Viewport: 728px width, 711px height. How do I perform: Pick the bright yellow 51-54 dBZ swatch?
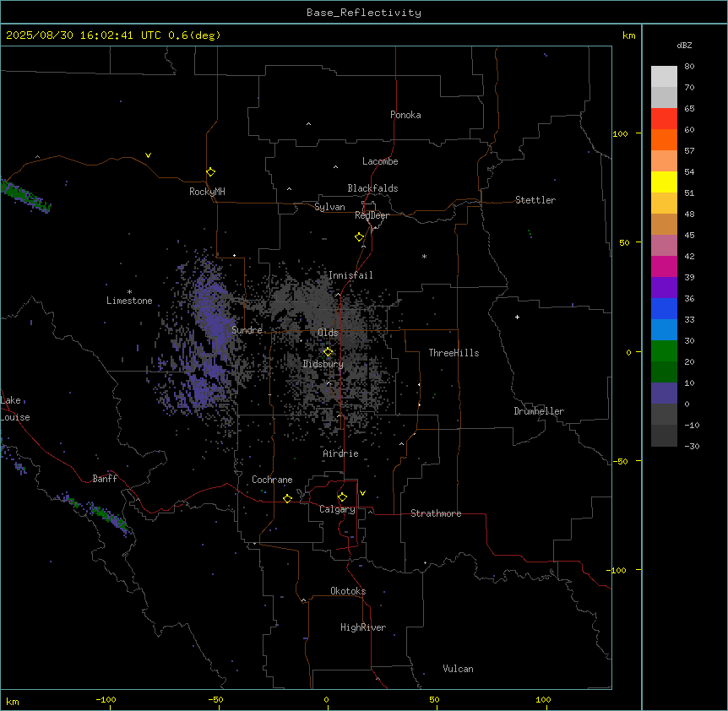pos(664,182)
